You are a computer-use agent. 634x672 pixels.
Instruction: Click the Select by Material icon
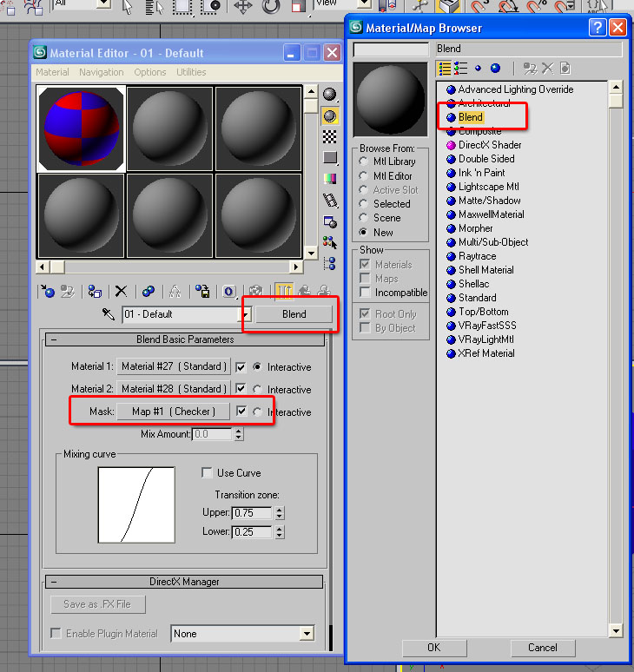[330, 242]
